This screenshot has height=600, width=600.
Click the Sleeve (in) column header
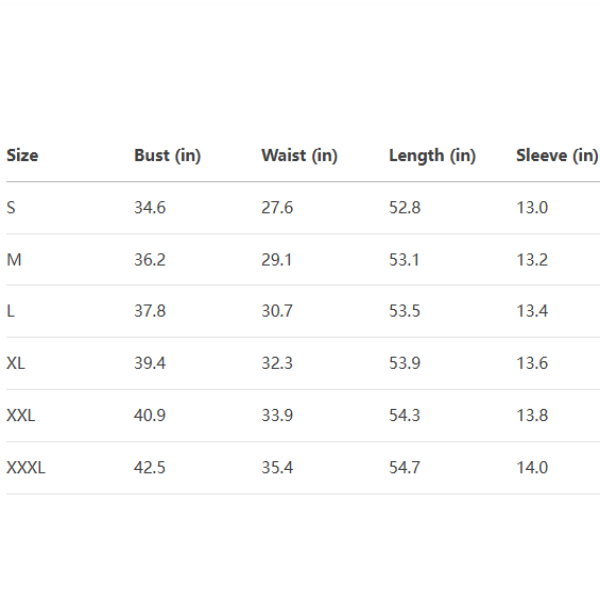(557, 156)
